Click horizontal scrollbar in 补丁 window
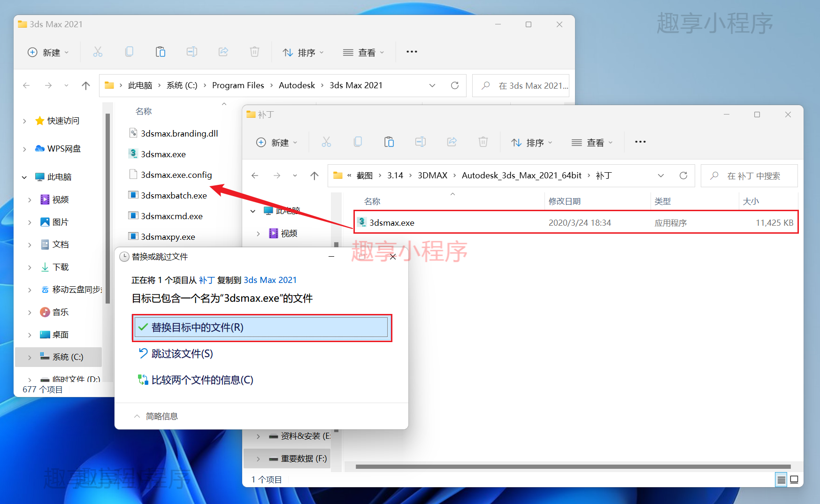 pyautogui.click(x=573, y=466)
